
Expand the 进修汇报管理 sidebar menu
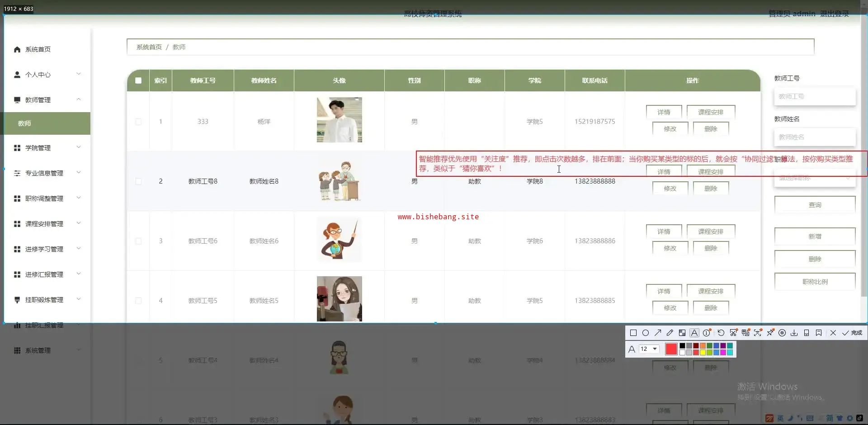pyautogui.click(x=47, y=274)
